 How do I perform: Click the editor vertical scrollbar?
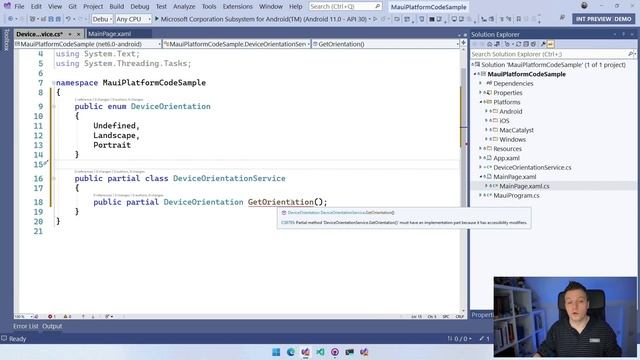[x=464, y=180]
